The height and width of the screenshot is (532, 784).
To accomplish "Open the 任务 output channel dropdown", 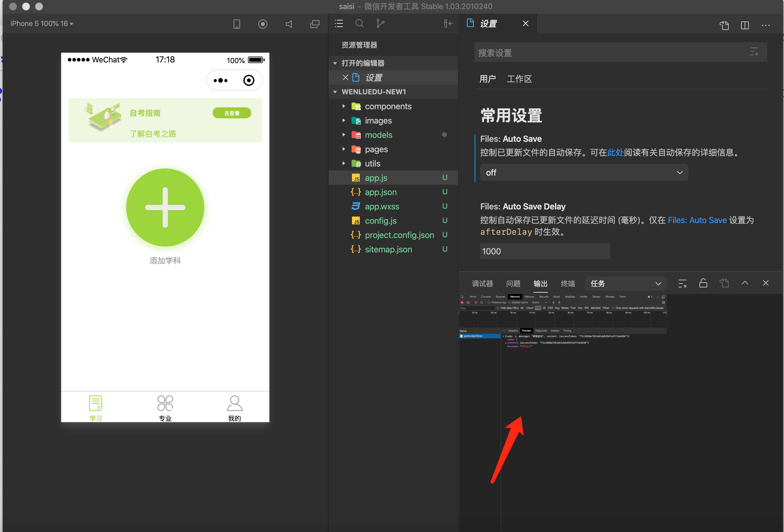I will tap(626, 284).
